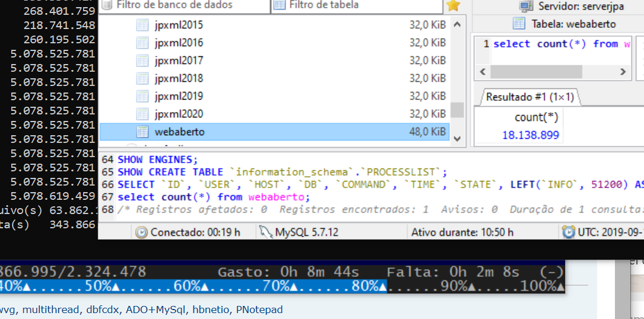Open the Tabela: webaberto tab
Screen dimensions: 644x319
coord(564,24)
